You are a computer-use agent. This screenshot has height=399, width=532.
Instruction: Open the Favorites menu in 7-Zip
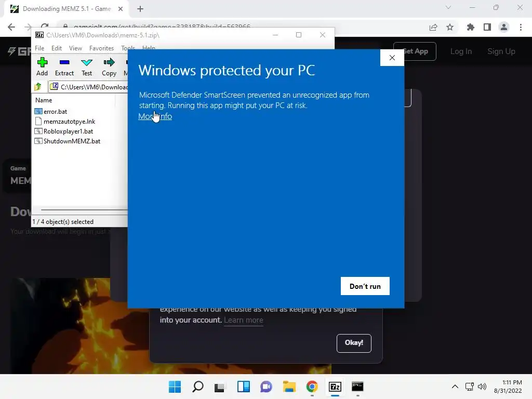tap(101, 48)
